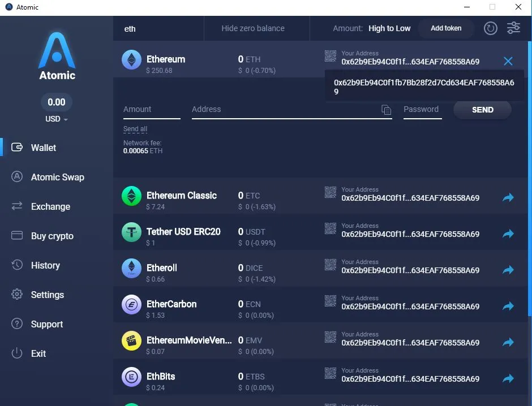The image size is (532, 406).
Task: Show QR code for Etheroll
Action: (x=330, y=265)
